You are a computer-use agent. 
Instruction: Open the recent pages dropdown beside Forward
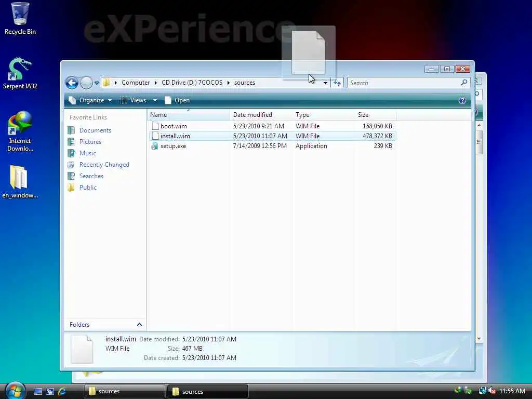coord(97,83)
